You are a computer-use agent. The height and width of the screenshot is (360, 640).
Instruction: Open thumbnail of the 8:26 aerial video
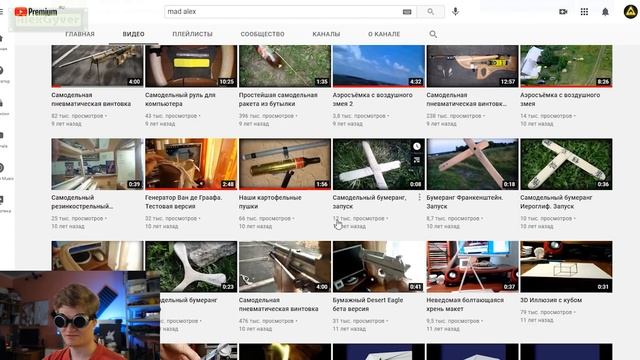point(566,66)
